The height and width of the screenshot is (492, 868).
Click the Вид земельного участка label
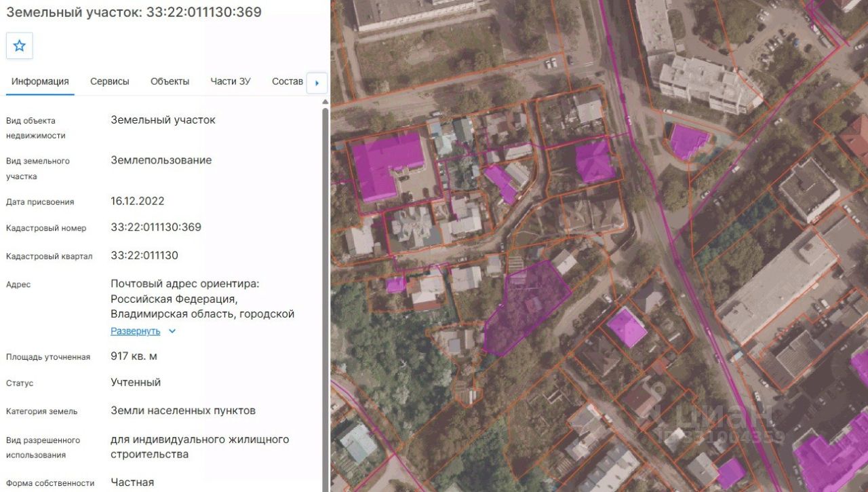tap(38, 169)
